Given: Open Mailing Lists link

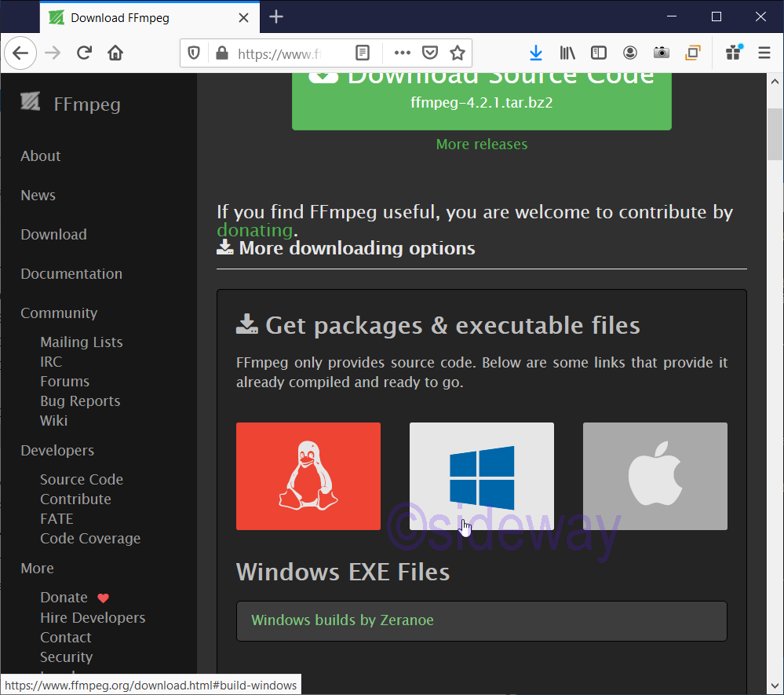Looking at the screenshot, I should (x=82, y=342).
